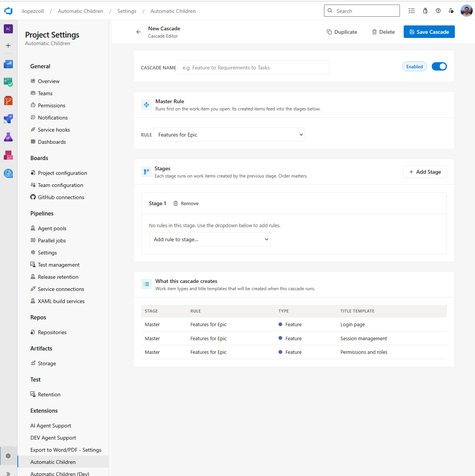
Task: Click the Save Cascade button
Action: pos(429,32)
